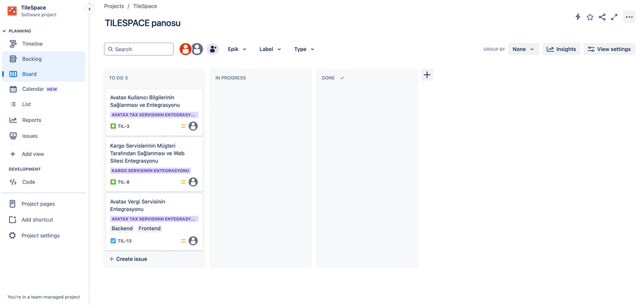Click the Insights button
Image resolution: width=644 pixels, height=305 pixels.
pos(561,49)
